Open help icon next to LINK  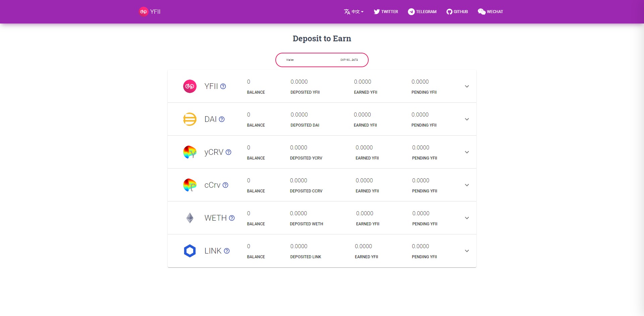click(x=227, y=251)
